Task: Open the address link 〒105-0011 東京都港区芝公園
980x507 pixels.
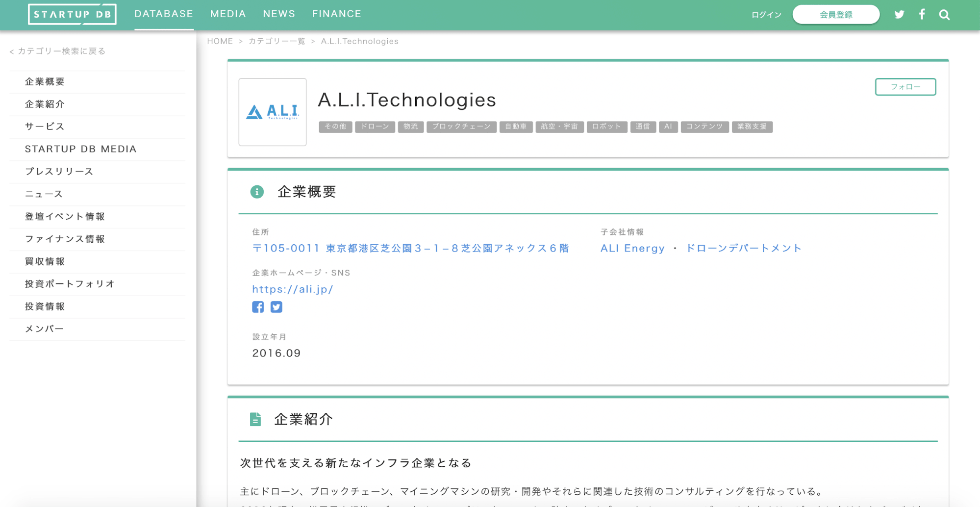Action: coord(411,248)
